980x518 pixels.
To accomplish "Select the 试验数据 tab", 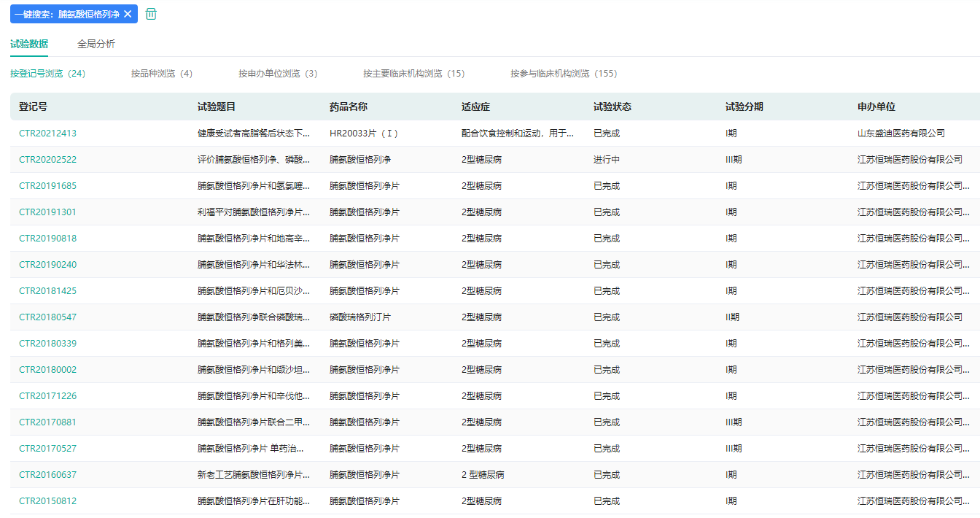I will coord(29,44).
